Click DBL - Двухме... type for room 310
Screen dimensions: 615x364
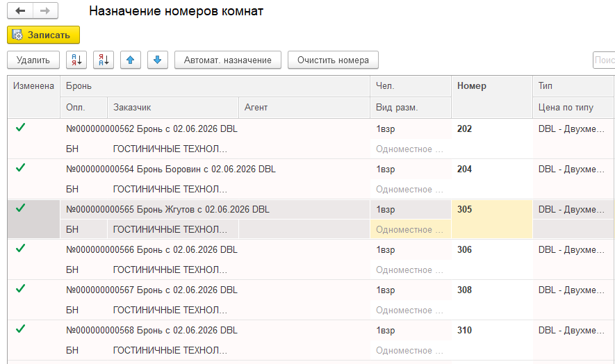(x=571, y=331)
